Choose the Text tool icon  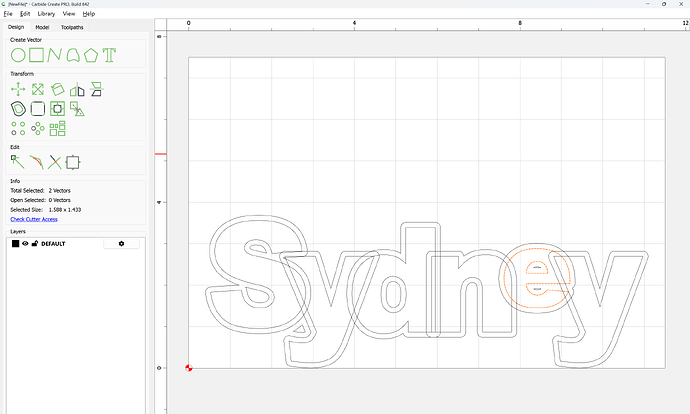pyautogui.click(x=109, y=54)
